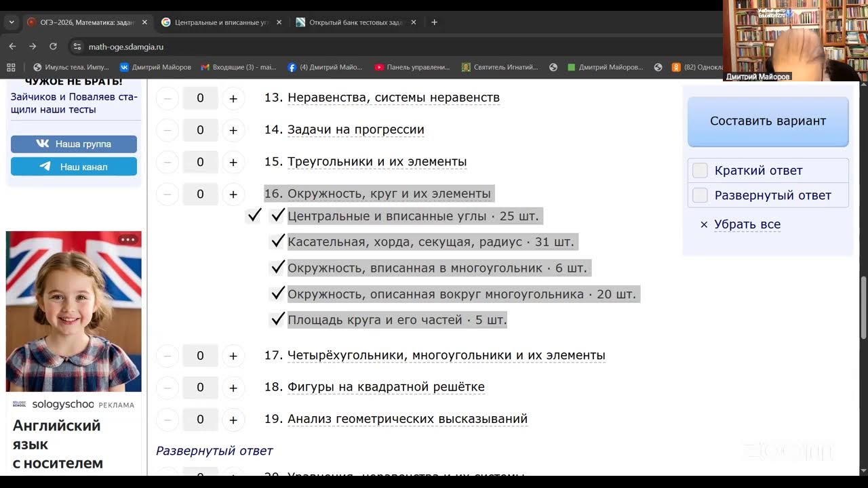The image size is (868, 488).
Task: Click the Убрать все link
Action: (x=747, y=224)
